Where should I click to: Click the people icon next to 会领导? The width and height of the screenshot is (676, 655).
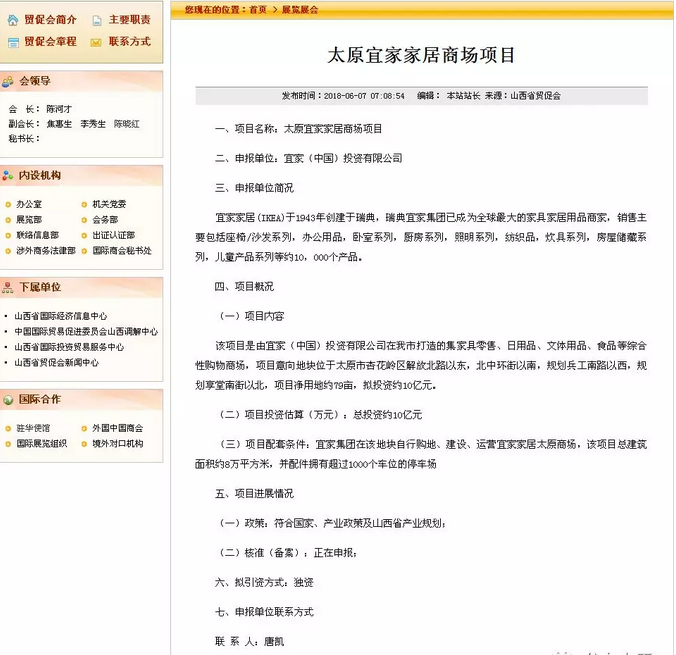click(x=8, y=81)
